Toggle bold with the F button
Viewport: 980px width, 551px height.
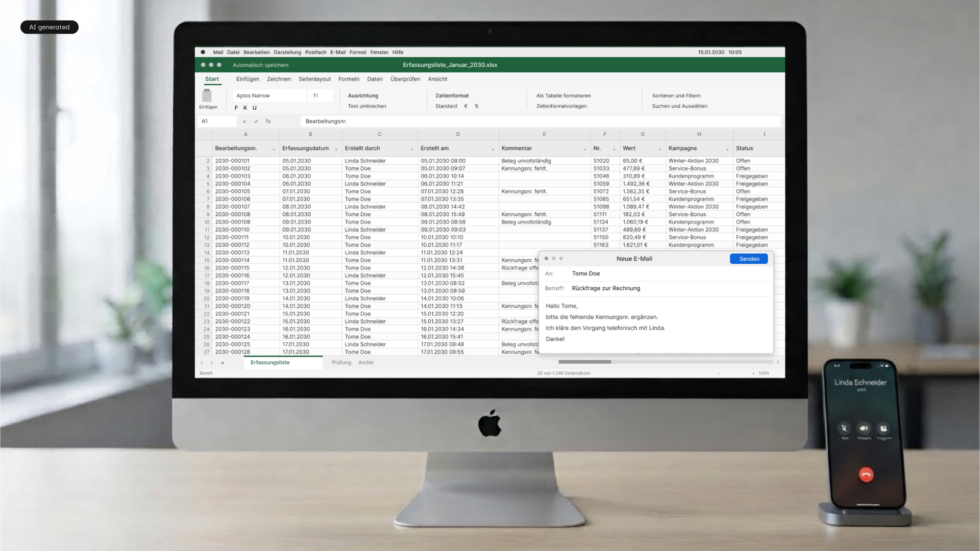tap(236, 108)
